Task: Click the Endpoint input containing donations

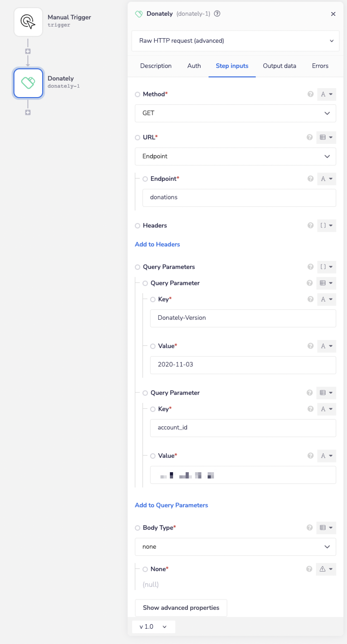Action: (x=239, y=198)
